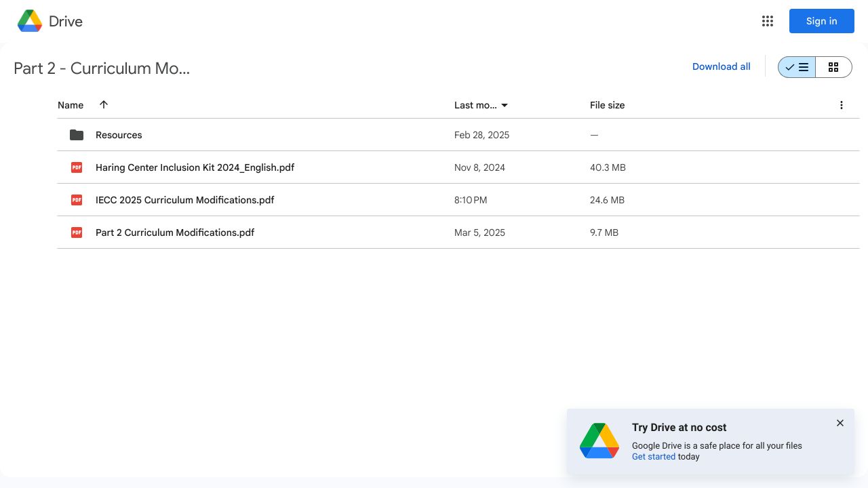
Task: Click the Sign in button
Action: (822, 21)
